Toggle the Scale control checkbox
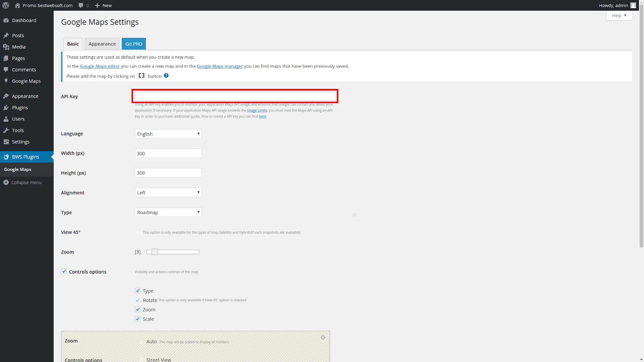 (138, 319)
